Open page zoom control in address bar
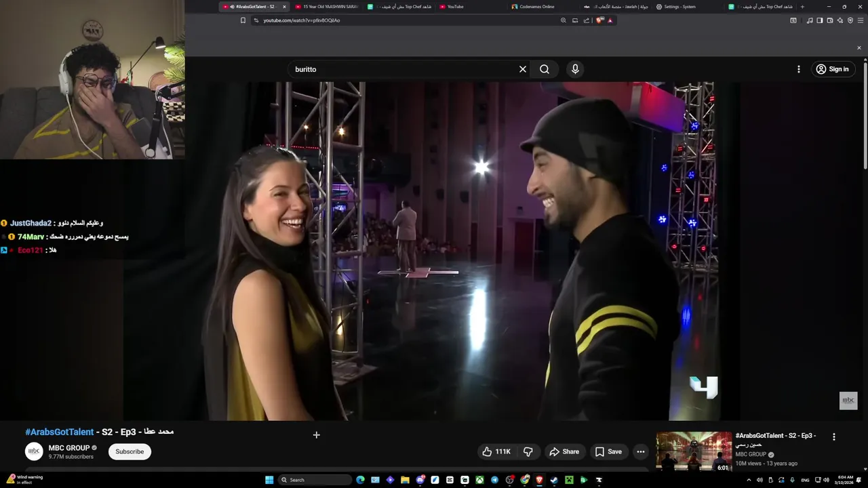Screen dimensions: 868x488 pyautogui.click(x=564, y=20)
